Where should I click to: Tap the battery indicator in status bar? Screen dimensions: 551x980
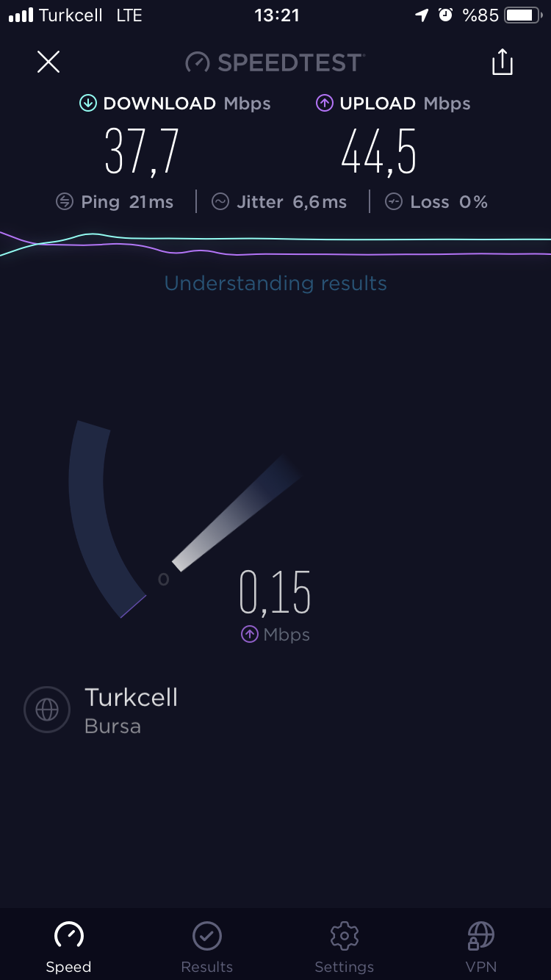pyautogui.click(x=523, y=15)
